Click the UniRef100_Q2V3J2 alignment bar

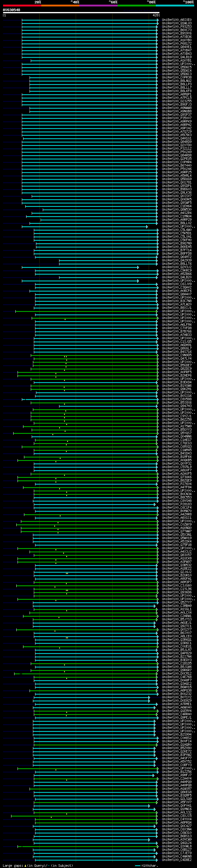tap(80, 267)
